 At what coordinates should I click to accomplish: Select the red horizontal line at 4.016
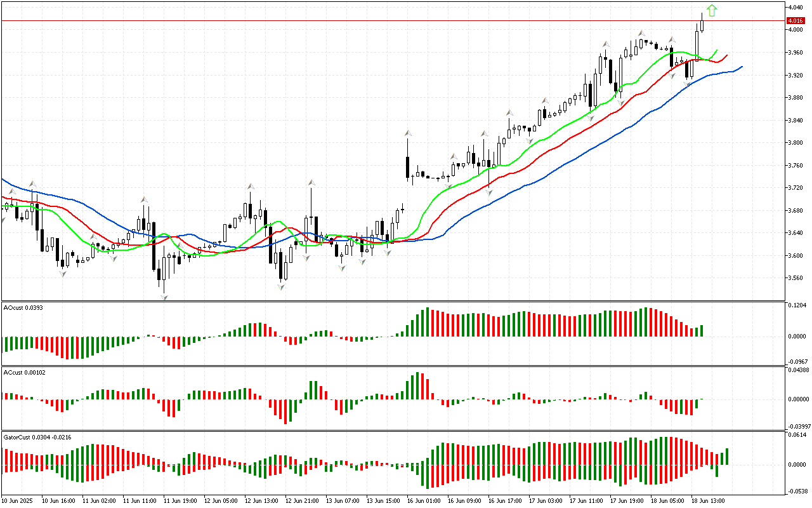pyautogui.click(x=381, y=20)
